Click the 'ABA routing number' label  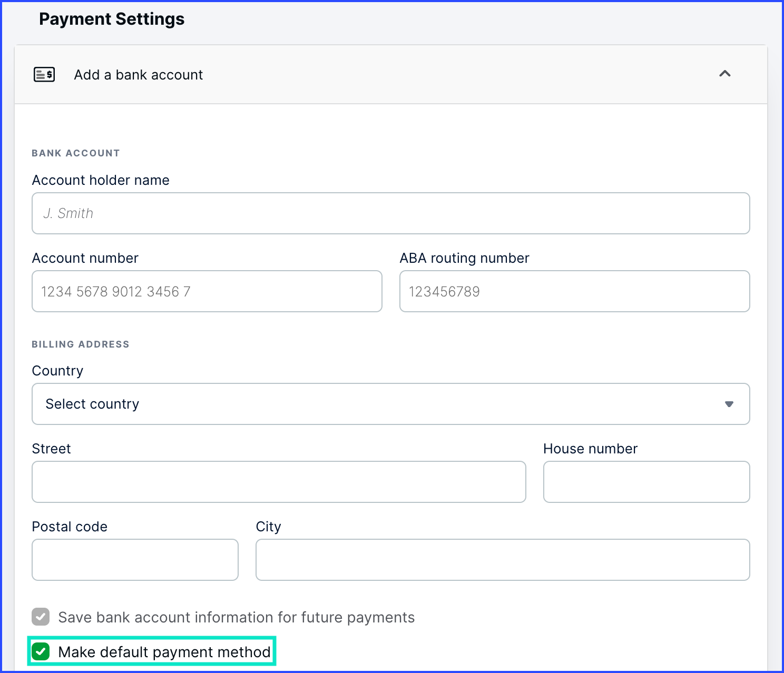464,258
